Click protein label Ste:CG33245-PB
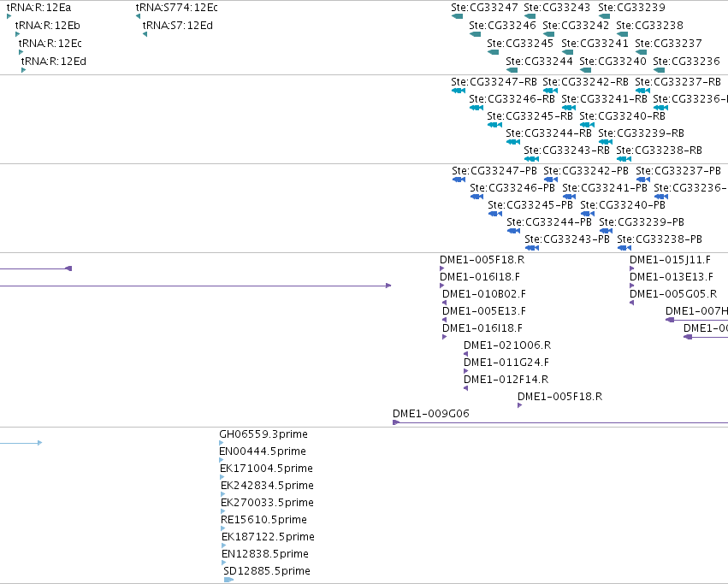The height and width of the screenshot is (584, 728). pyautogui.click(x=530, y=205)
